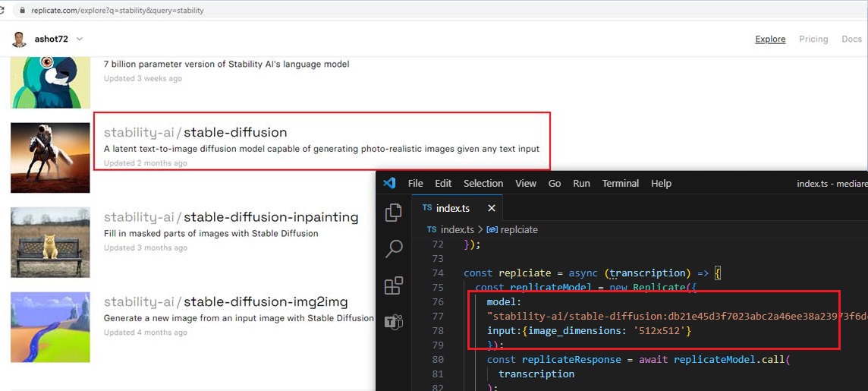868x391 pixels.
Task: Click 'Generate a new image from an input' description
Action: 238,318
